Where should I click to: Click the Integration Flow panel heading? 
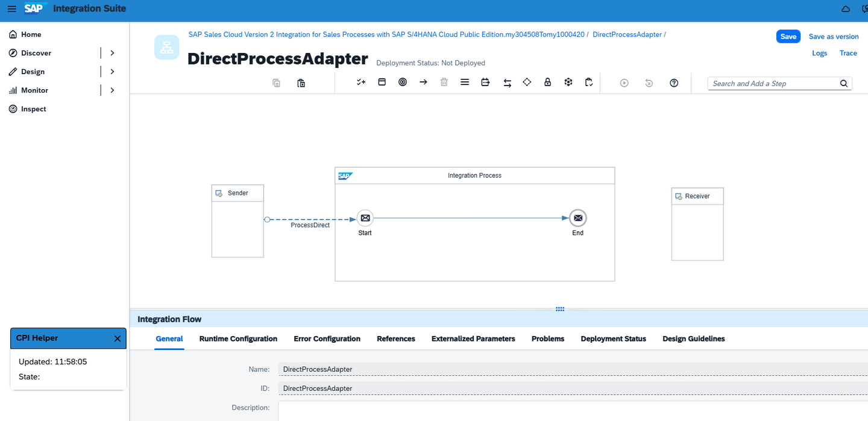click(169, 319)
